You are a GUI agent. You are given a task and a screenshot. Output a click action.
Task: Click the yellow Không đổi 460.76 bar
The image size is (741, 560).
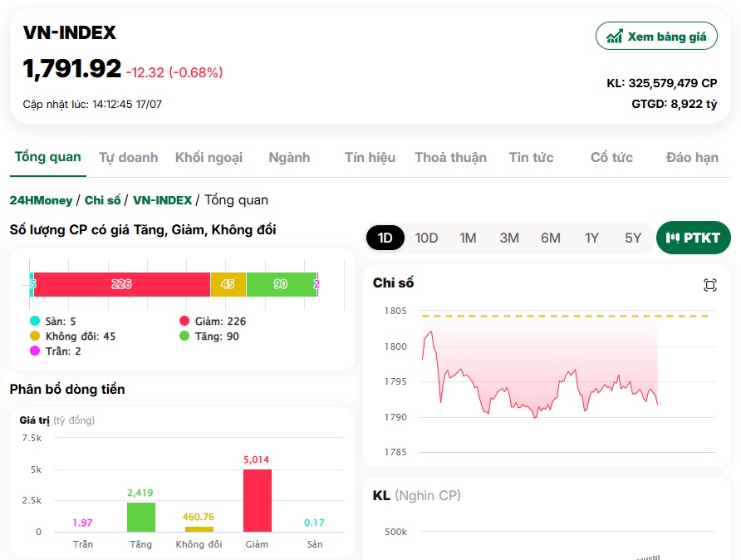click(x=199, y=529)
